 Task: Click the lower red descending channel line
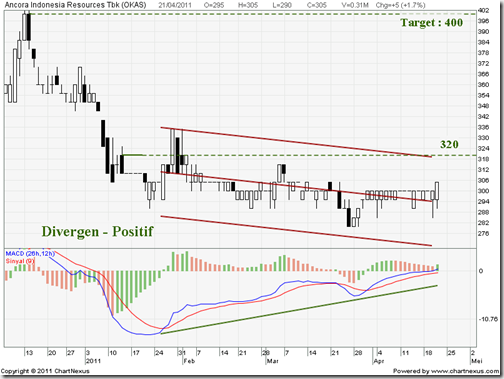point(296,231)
